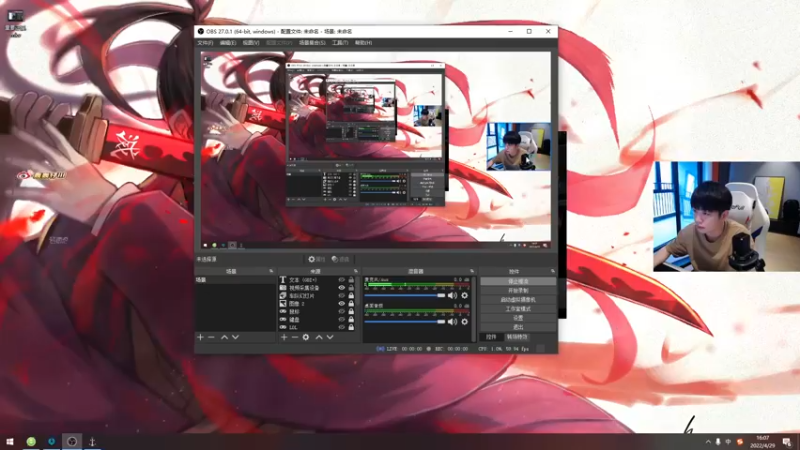Image resolution: width=800 pixels, height=450 pixels.
Task: Mute the microphone channel with the speaker icon
Action: pos(452,295)
